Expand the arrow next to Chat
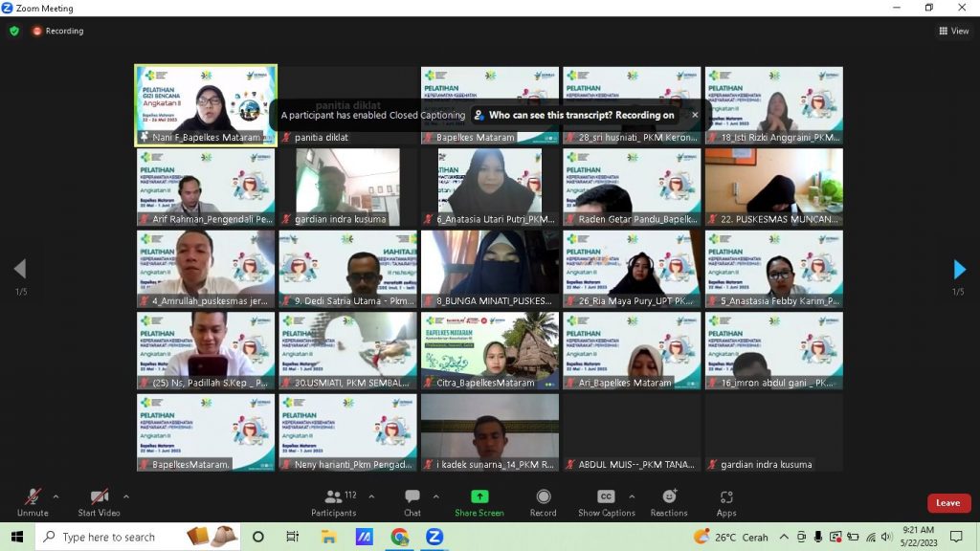 click(435, 496)
